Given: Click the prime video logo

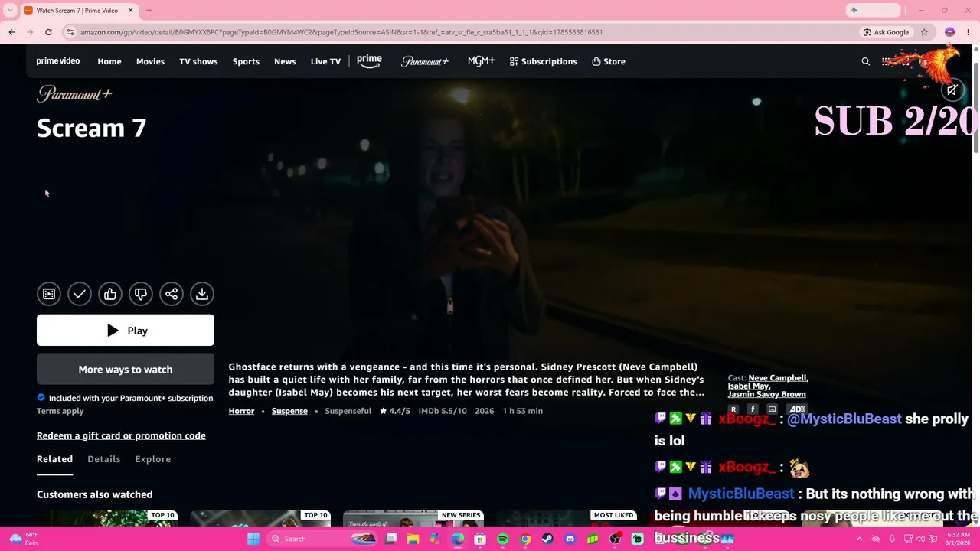Looking at the screenshot, I should (x=58, y=61).
